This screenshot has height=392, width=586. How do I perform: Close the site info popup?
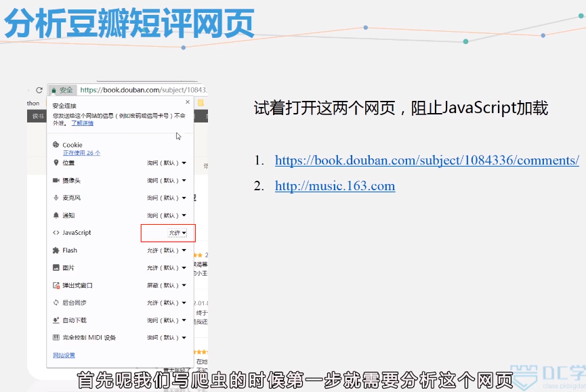click(188, 102)
